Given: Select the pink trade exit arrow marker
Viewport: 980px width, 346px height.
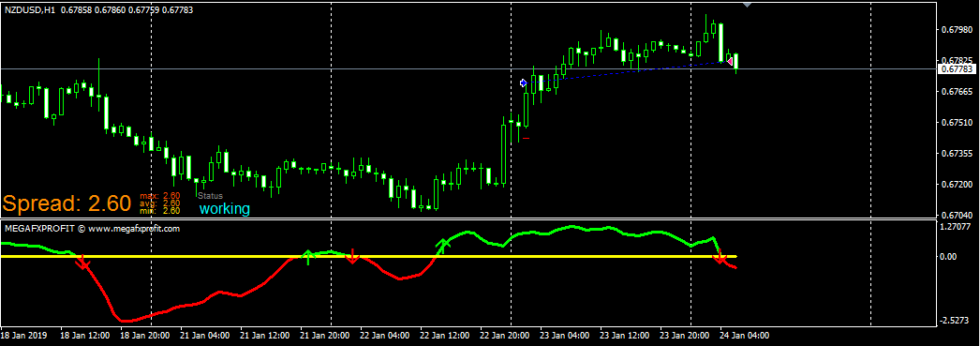Looking at the screenshot, I should (x=729, y=61).
